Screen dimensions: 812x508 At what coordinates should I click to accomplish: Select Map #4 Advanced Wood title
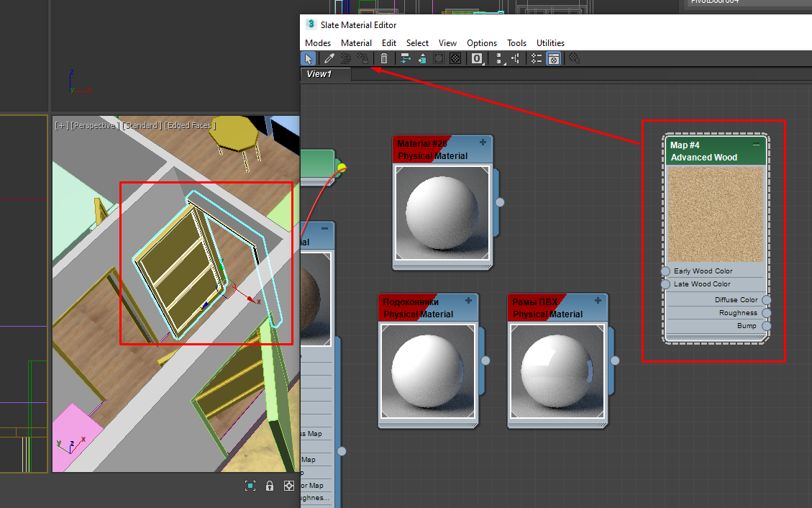(x=716, y=150)
